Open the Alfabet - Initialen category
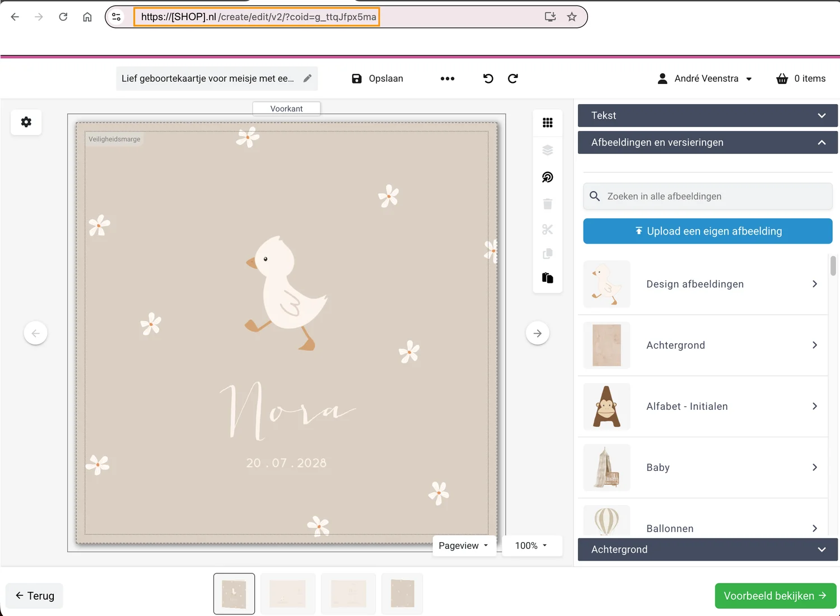 702,406
